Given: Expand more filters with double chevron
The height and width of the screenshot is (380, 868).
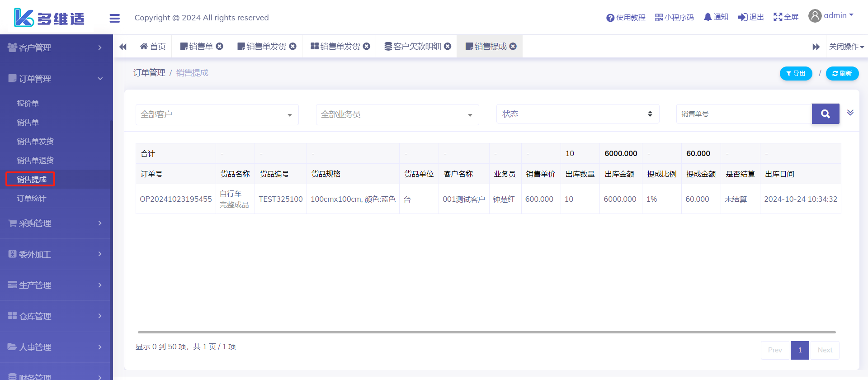Looking at the screenshot, I should [850, 113].
